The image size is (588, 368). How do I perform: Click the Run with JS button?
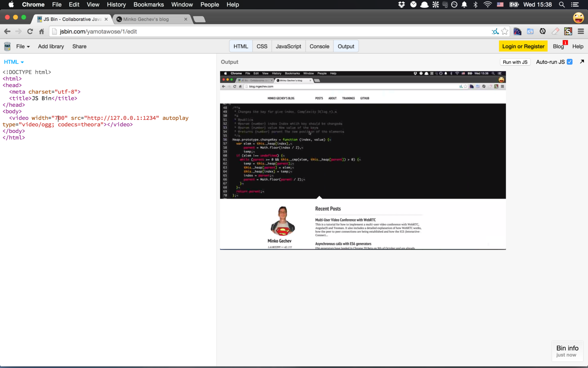(515, 62)
